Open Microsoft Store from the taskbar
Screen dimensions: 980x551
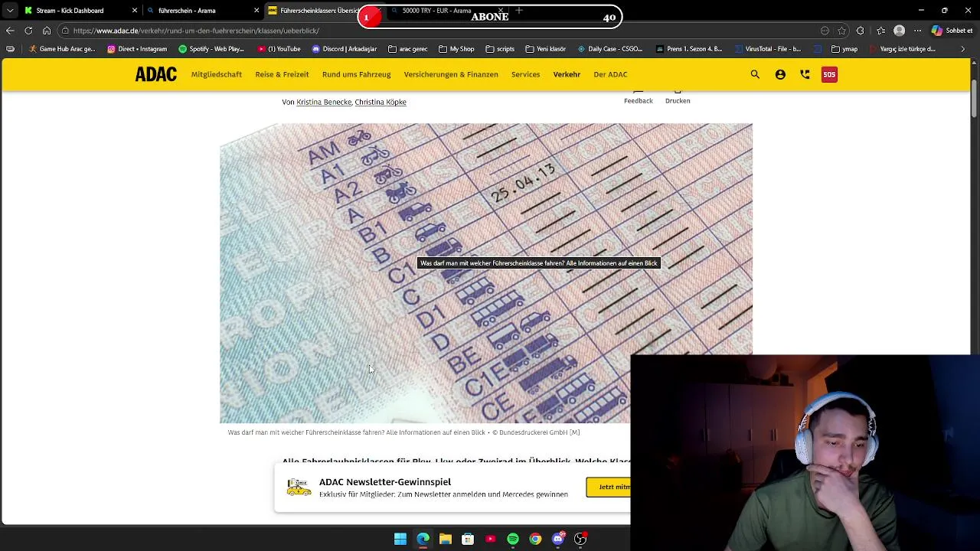(x=468, y=539)
